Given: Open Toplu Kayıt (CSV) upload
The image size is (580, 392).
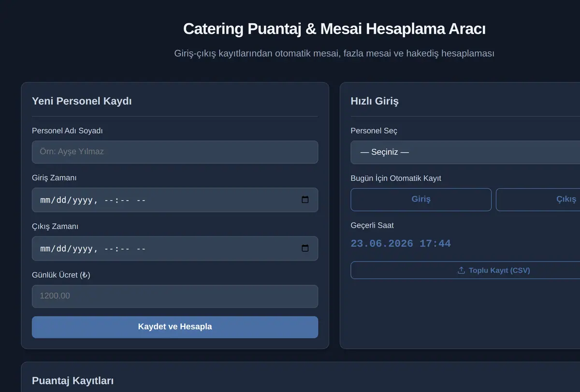Looking at the screenshot, I should (465, 270).
